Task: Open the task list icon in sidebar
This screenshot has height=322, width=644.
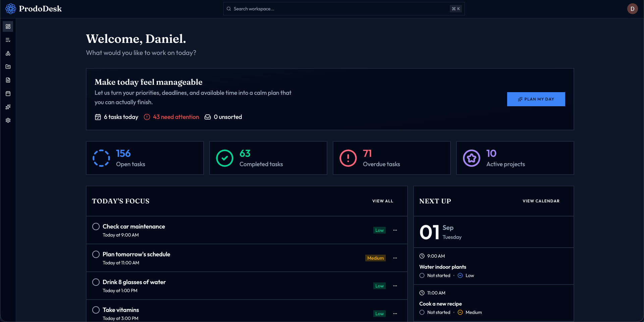Action: click(x=8, y=40)
